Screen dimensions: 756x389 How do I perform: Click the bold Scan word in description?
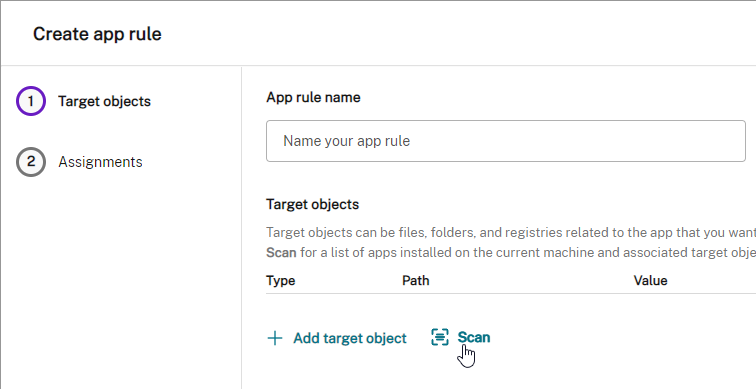pyautogui.click(x=281, y=253)
